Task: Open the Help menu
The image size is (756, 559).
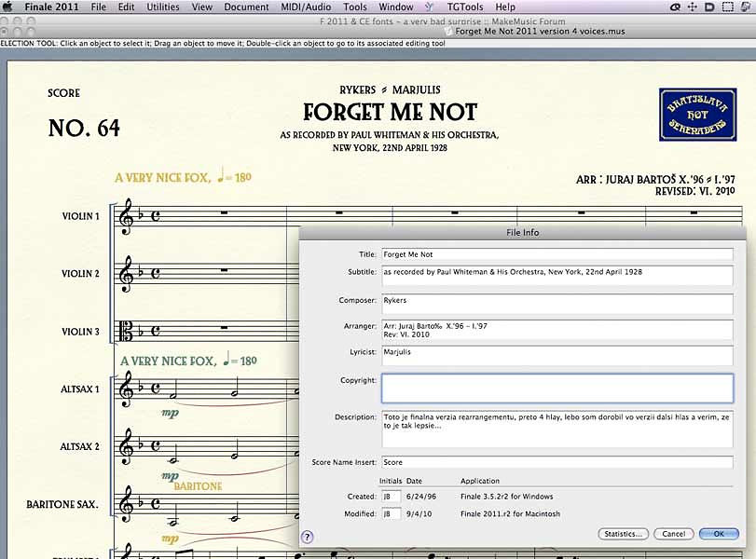Action: 505,7
